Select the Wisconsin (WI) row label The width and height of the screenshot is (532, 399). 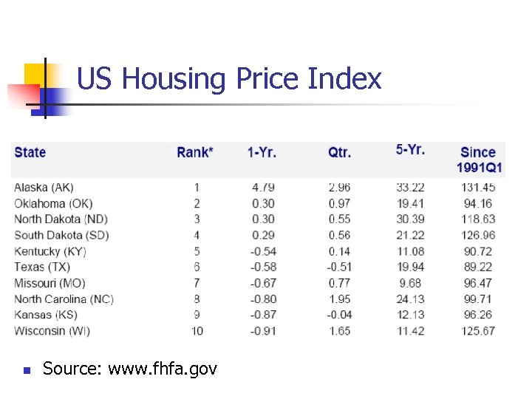point(52,330)
